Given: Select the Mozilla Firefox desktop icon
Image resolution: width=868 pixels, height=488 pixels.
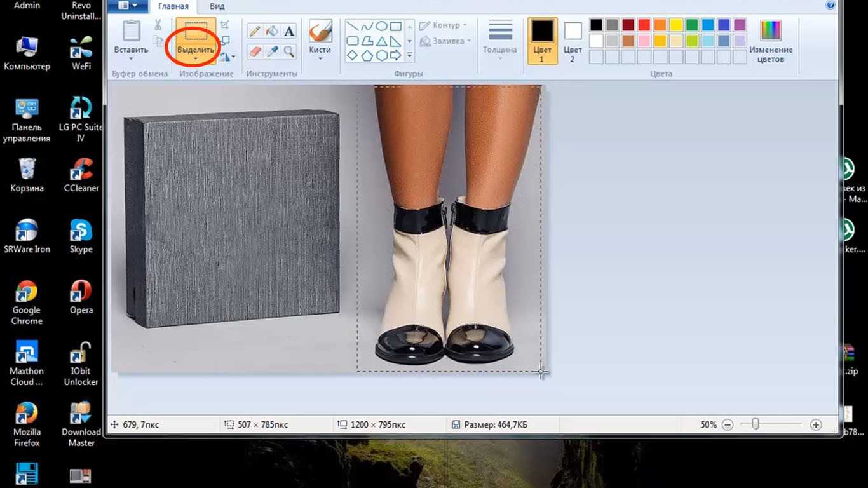Looking at the screenshot, I should [x=27, y=424].
